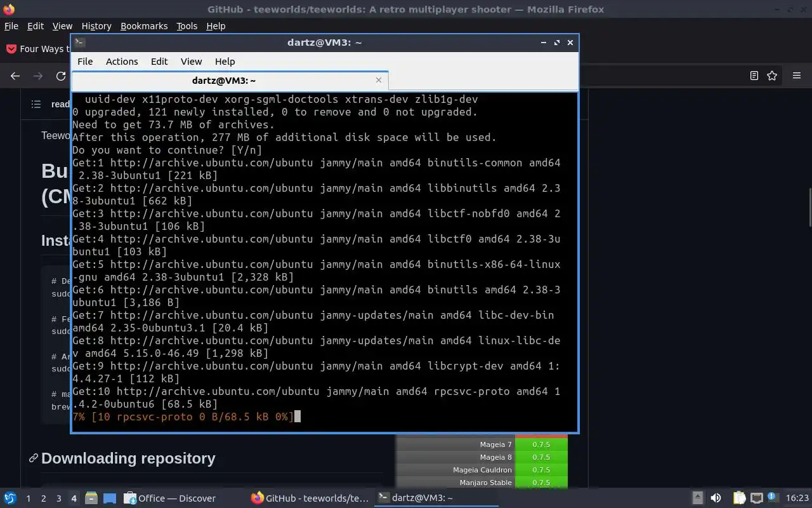Click the Firefox page vertical scrollbar
The image size is (812, 508).
pos(809,207)
